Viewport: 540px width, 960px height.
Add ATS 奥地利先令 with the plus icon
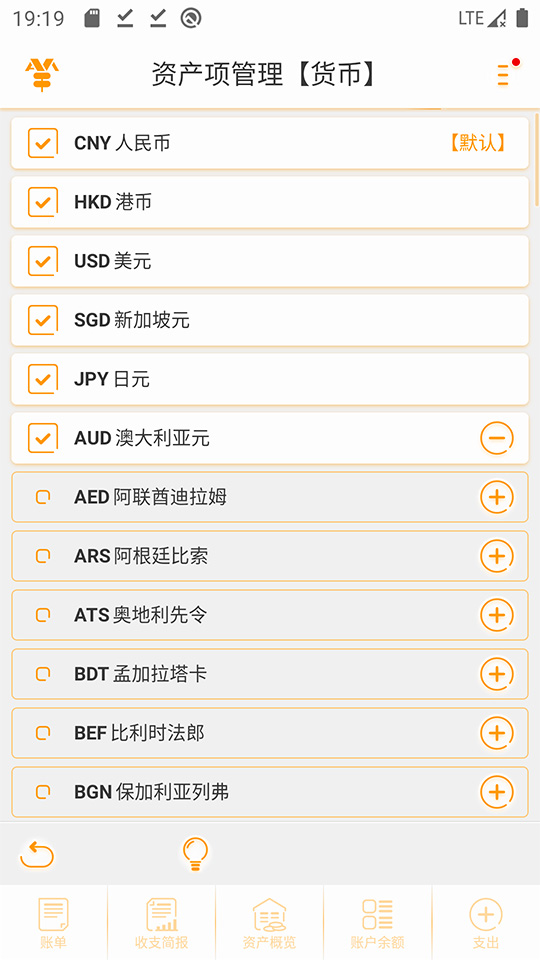coord(497,615)
